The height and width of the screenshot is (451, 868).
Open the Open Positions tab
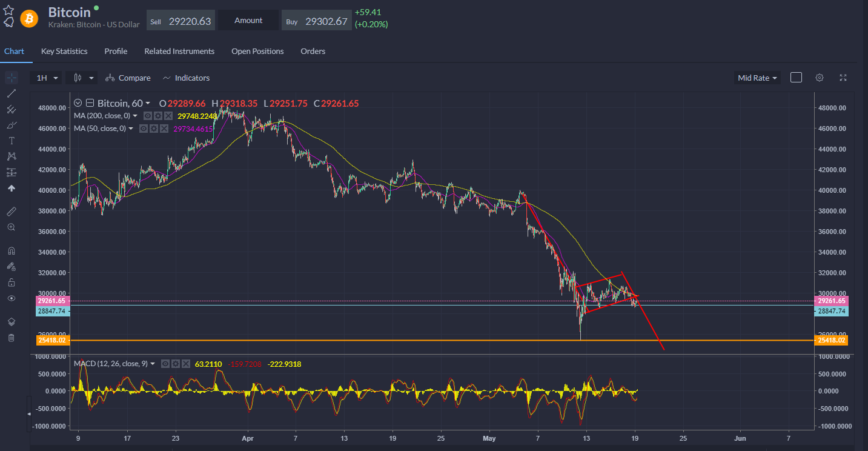(x=257, y=52)
